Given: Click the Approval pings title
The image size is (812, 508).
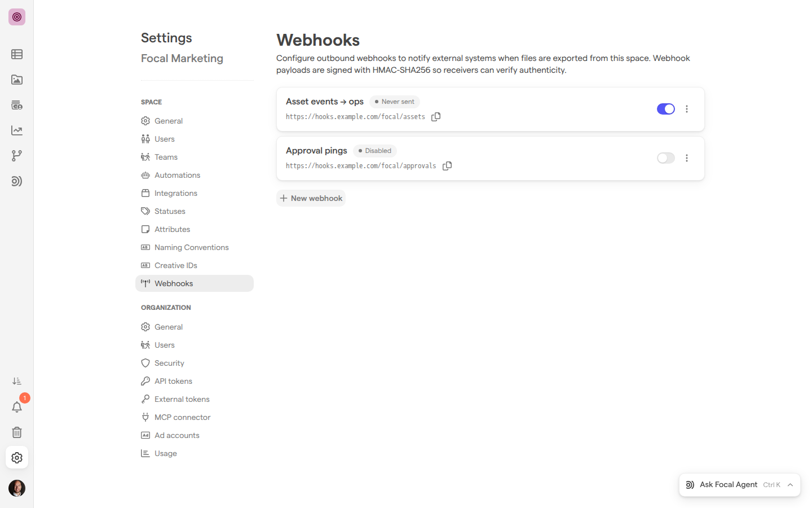Looking at the screenshot, I should 316,151.
